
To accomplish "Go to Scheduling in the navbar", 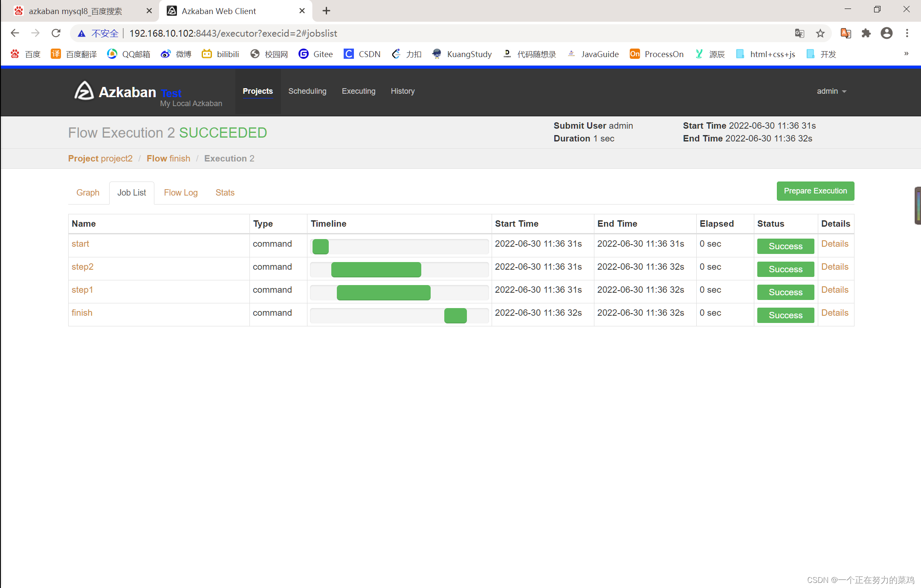I will tap(307, 91).
